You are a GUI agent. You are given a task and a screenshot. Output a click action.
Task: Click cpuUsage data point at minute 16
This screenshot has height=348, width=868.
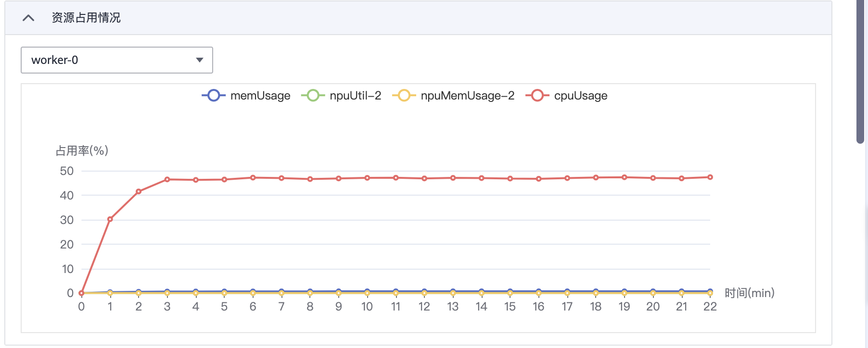[x=538, y=179]
